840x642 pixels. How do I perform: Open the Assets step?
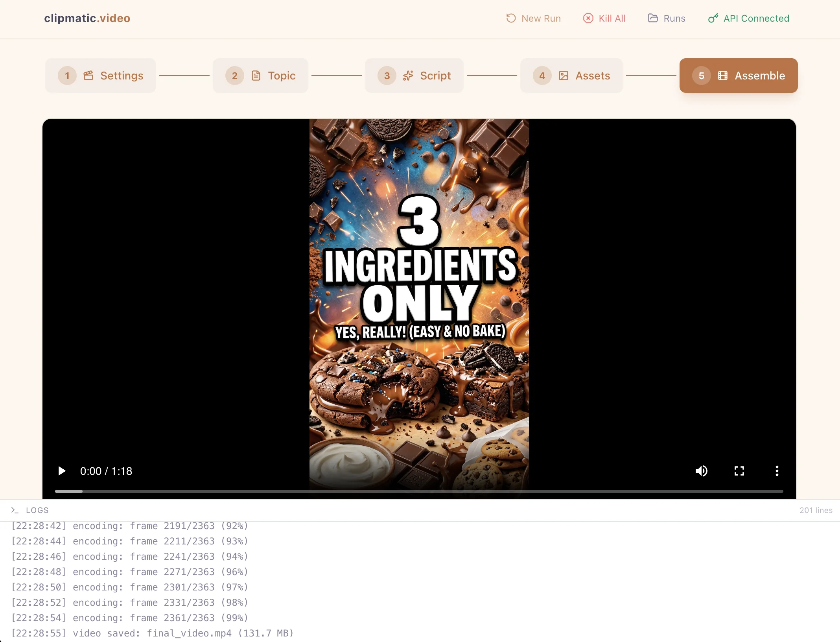click(x=571, y=76)
